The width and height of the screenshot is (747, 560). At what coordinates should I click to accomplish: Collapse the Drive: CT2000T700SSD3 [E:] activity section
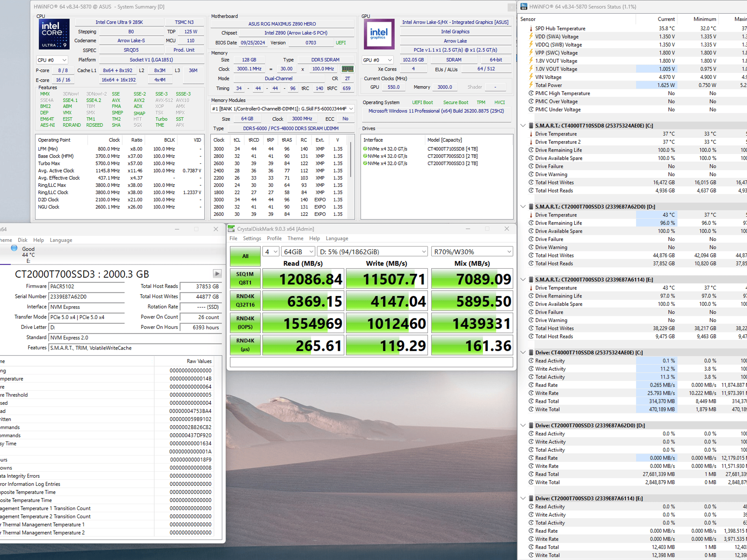click(x=523, y=498)
